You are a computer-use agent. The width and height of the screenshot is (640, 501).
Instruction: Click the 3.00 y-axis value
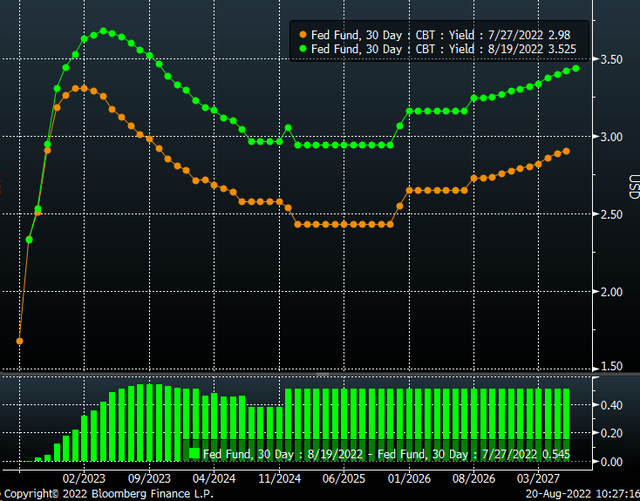coord(611,137)
